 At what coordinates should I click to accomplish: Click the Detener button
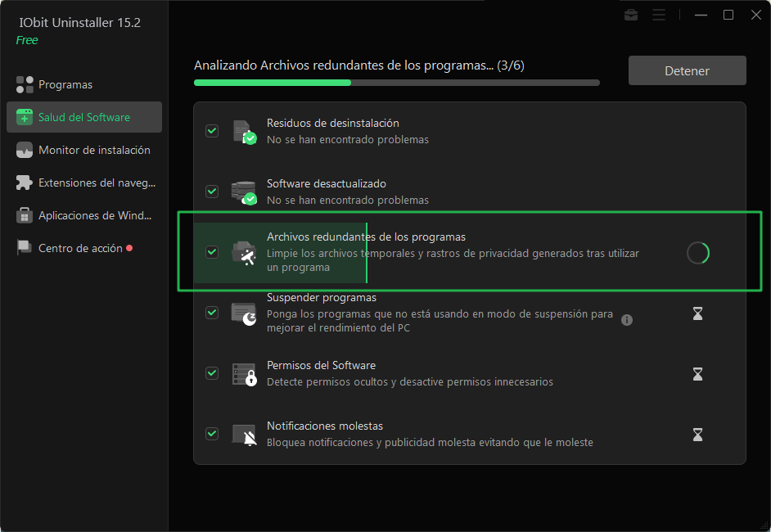(687, 71)
